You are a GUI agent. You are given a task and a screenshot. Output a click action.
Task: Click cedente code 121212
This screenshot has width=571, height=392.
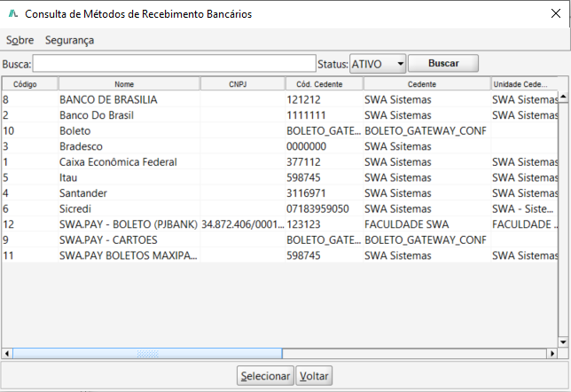tap(303, 99)
